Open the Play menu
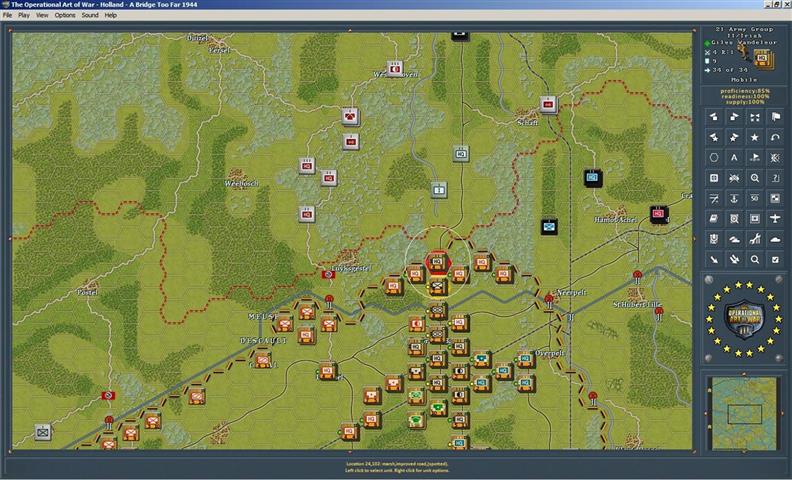792x480 pixels. point(24,15)
